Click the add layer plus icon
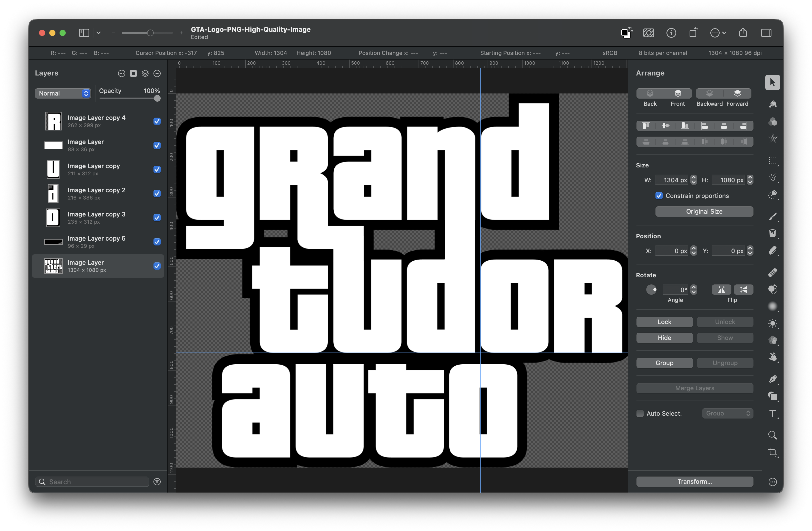 pyautogui.click(x=157, y=73)
